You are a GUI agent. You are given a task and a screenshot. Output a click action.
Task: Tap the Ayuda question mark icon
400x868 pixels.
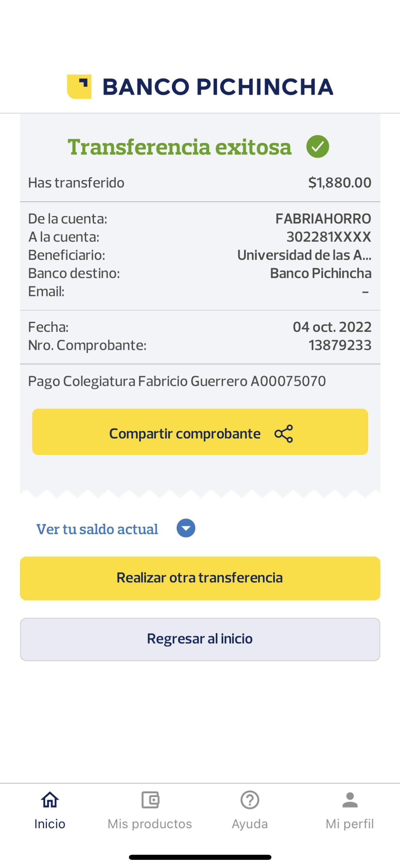click(250, 800)
